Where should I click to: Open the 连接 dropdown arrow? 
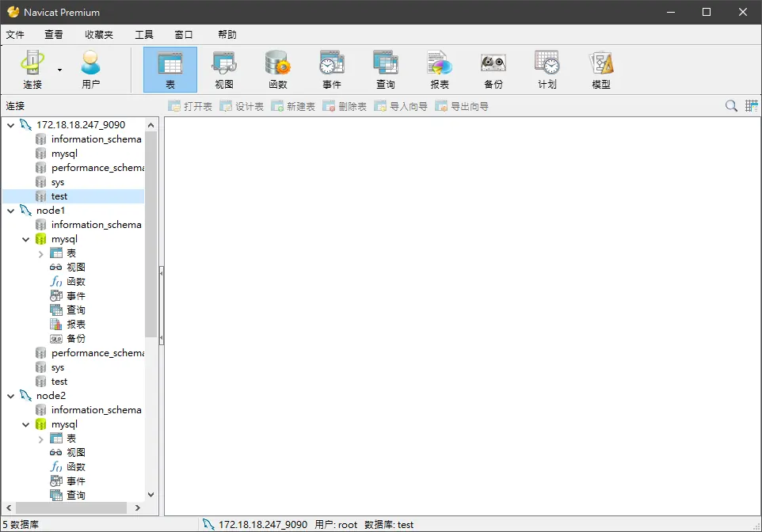59,70
